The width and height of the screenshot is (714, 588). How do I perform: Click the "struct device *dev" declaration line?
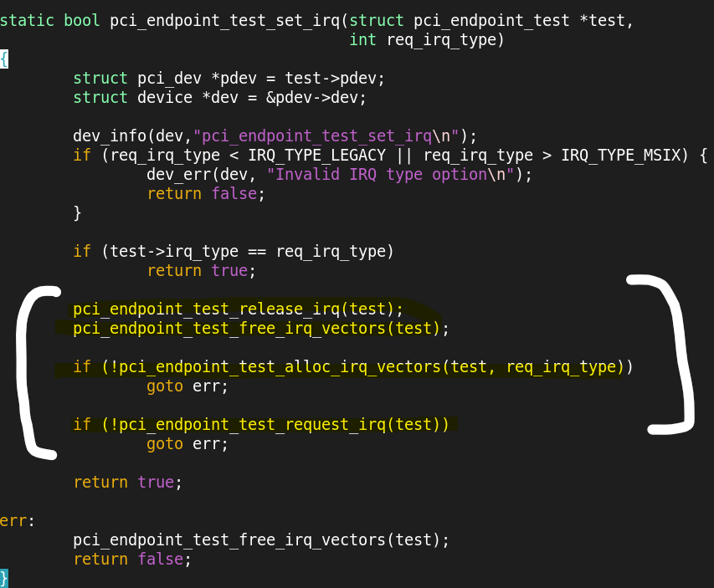tap(219, 98)
